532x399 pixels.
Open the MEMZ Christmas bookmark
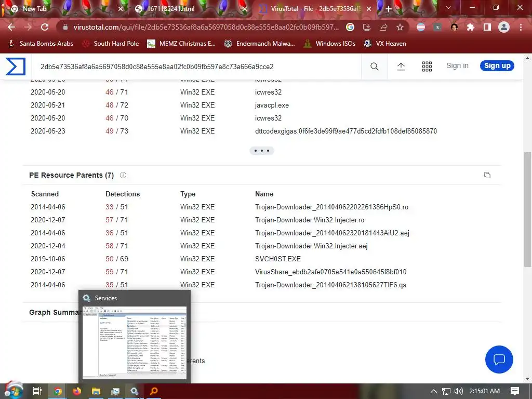pos(181,44)
